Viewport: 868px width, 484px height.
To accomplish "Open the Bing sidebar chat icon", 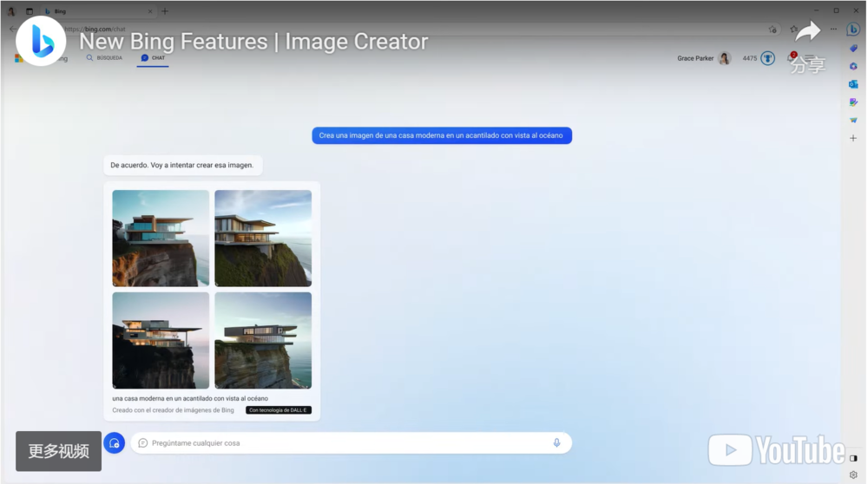I will point(853,29).
